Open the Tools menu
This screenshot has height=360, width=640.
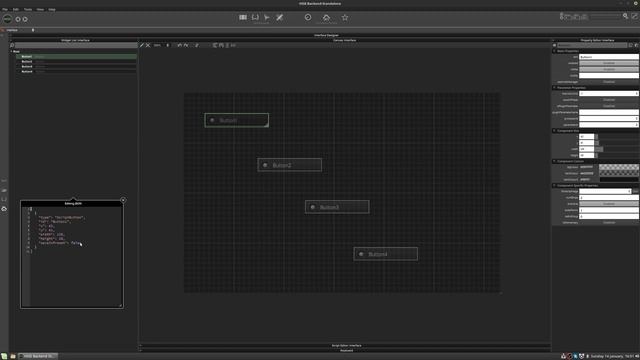[28, 9]
